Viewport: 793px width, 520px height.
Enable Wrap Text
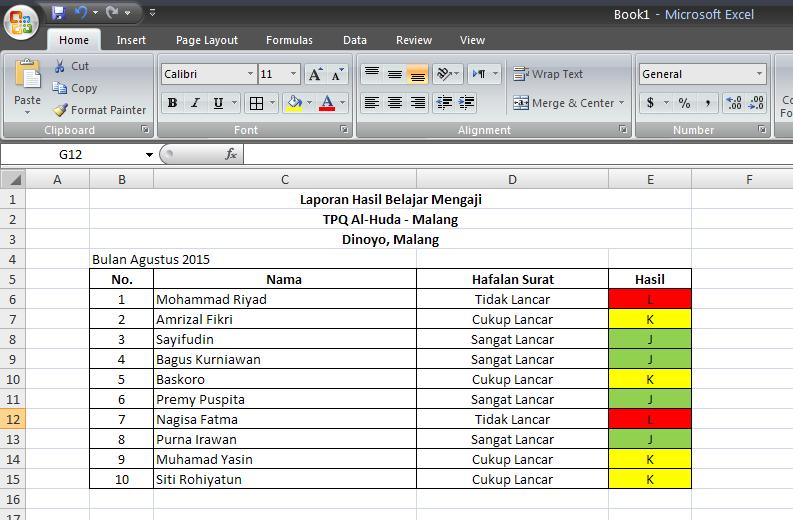548,74
